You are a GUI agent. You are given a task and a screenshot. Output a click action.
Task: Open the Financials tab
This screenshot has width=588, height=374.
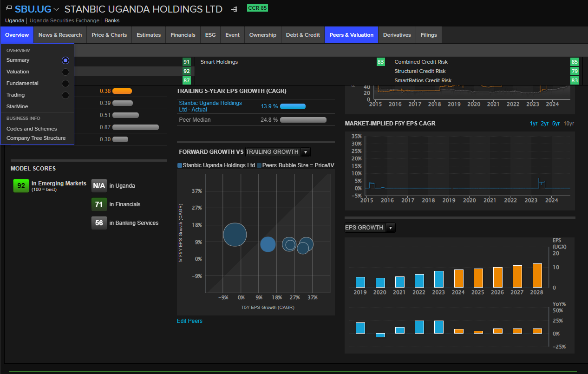(x=183, y=35)
